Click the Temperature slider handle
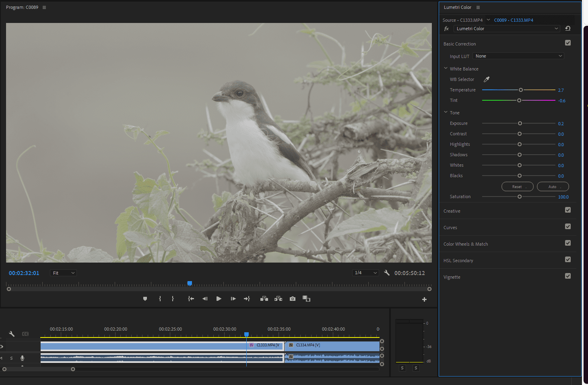Viewport: 588px width, 385px height. click(x=521, y=90)
